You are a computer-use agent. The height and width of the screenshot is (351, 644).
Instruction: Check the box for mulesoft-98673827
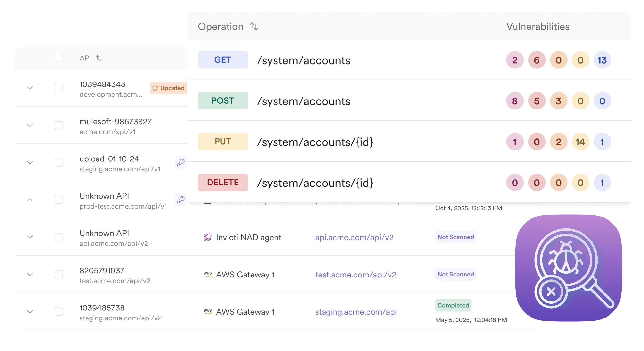[x=59, y=125]
